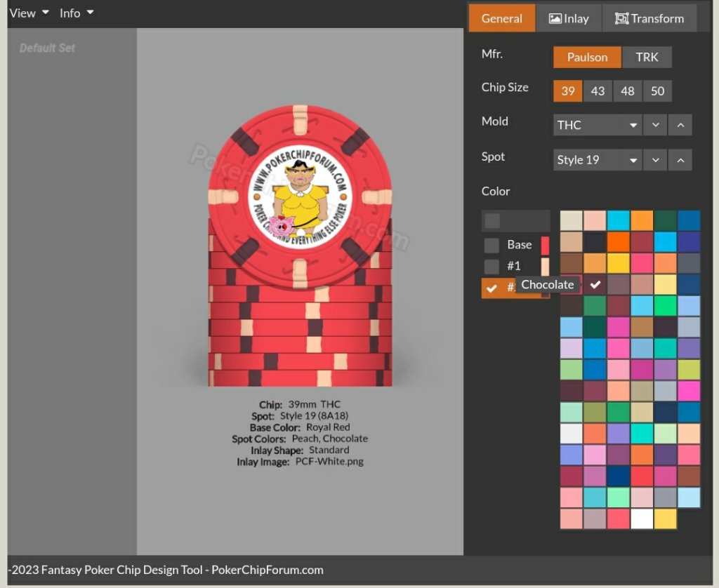Step to previous spot style with up chevron
The height and width of the screenshot is (588, 719).
click(x=680, y=160)
